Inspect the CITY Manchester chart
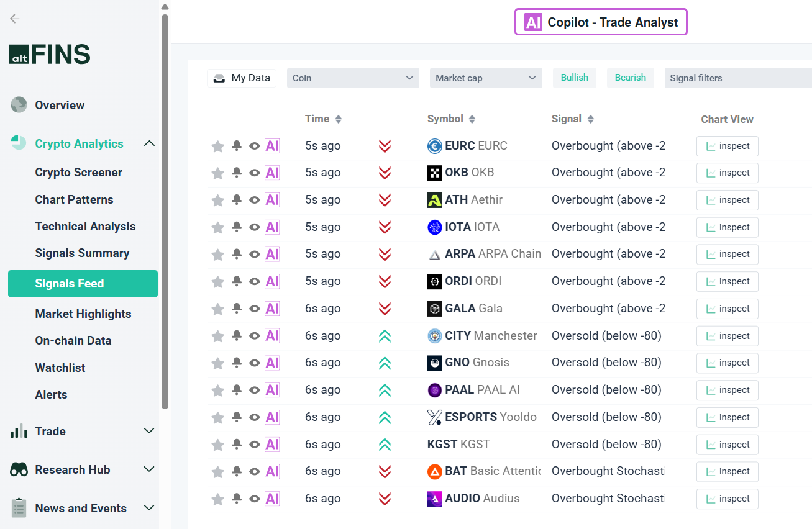 point(728,336)
